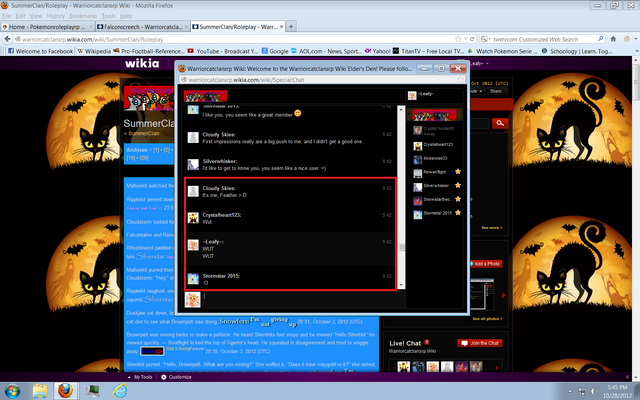Click the Internet Explorer taskbar icon
This screenshot has width=640, height=400.
coord(120,391)
